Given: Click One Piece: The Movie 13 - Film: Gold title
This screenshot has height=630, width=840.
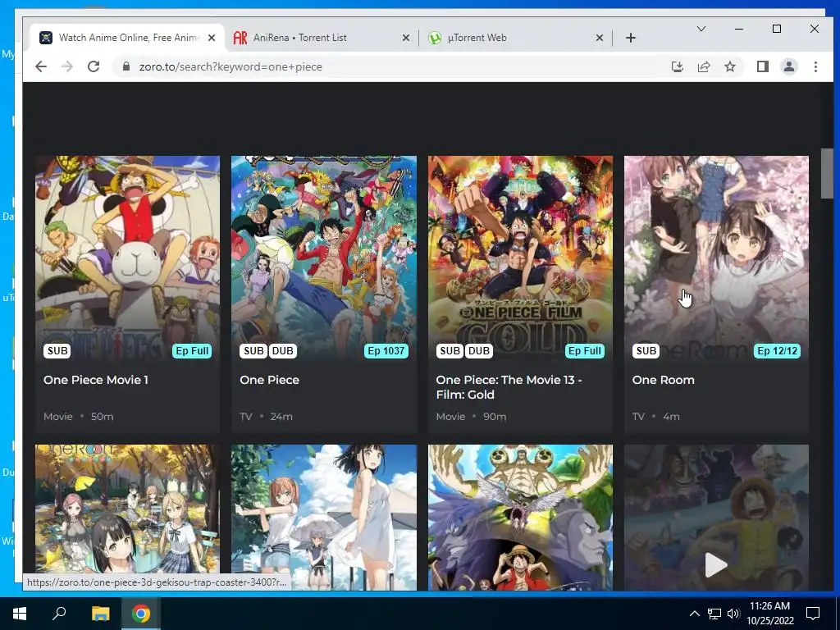Looking at the screenshot, I should 509,387.
